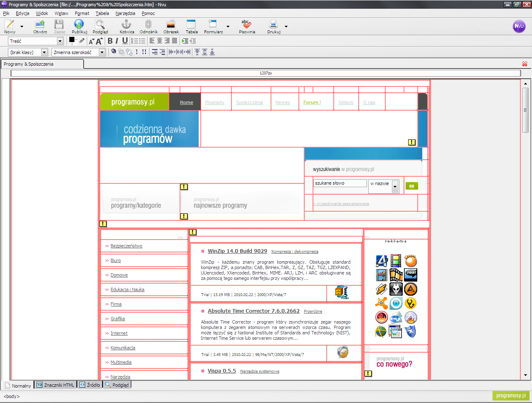Insert an image with the Obrazek icon
The height and width of the screenshot is (403, 532).
pyautogui.click(x=170, y=24)
